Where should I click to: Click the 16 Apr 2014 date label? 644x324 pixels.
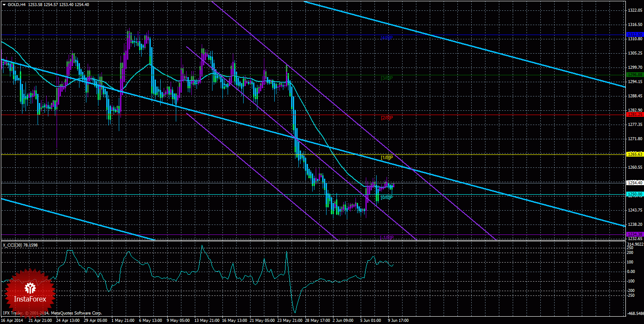point(13,321)
